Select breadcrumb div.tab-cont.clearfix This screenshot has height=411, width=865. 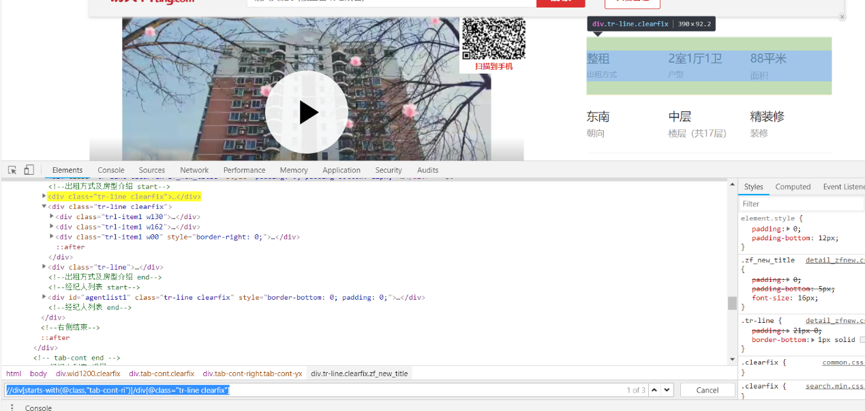click(x=162, y=373)
